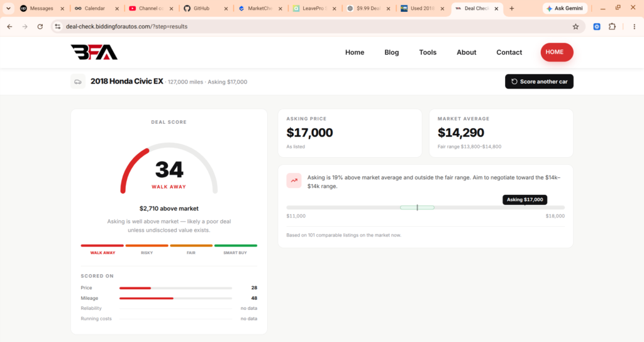
Task: Click 'Fair range $13,800–$14,800' text
Action: click(x=469, y=146)
